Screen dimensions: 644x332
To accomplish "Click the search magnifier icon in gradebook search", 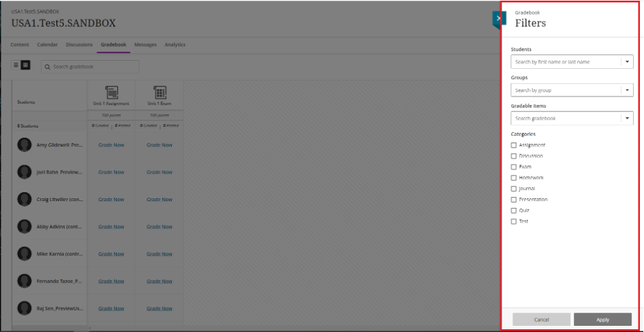I will tap(47, 67).
